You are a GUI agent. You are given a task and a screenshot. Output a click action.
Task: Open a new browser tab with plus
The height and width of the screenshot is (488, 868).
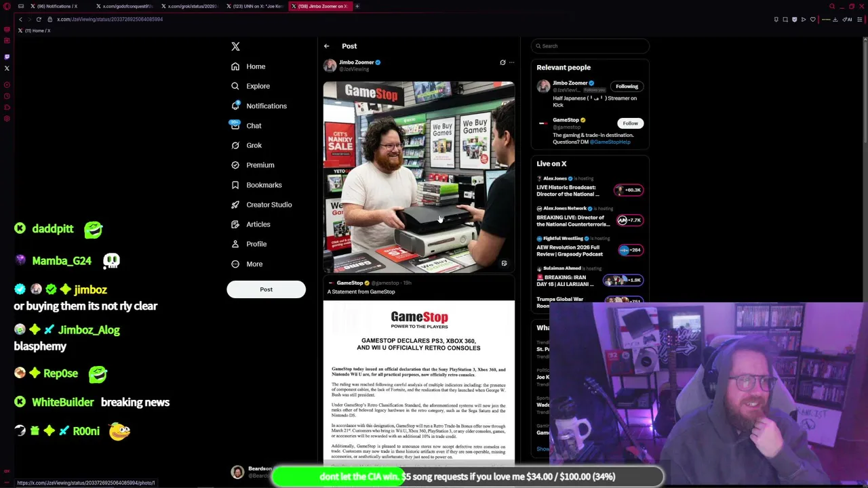[357, 6]
